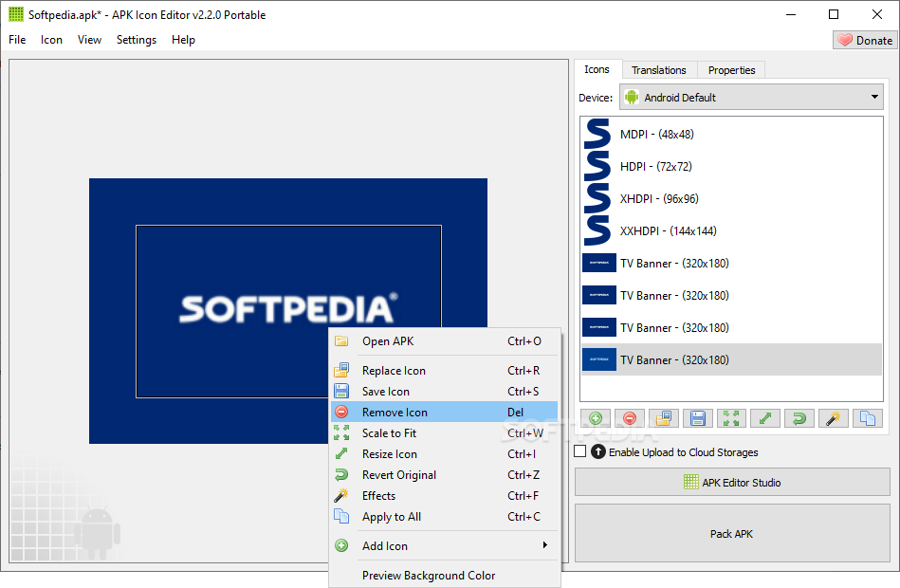Minimize the APK Icon Editor window
The height and width of the screenshot is (588, 900).
(791, 14)
